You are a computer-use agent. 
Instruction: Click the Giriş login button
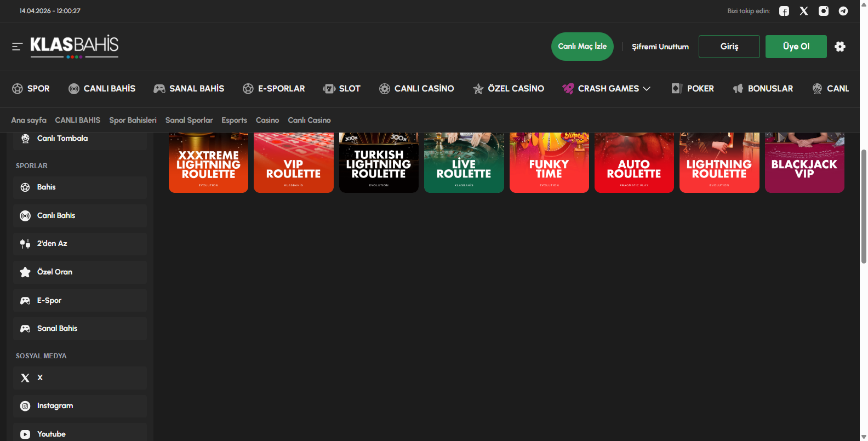(729, 47)
